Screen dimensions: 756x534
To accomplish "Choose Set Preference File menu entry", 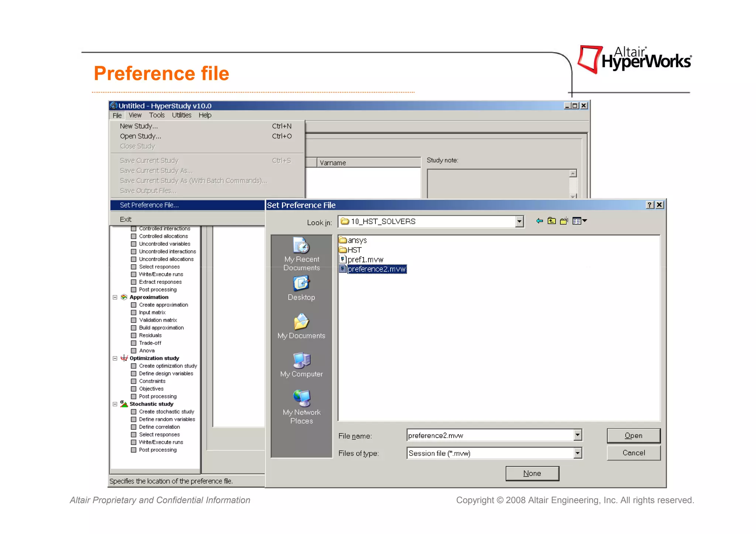I will coord(188,205).
